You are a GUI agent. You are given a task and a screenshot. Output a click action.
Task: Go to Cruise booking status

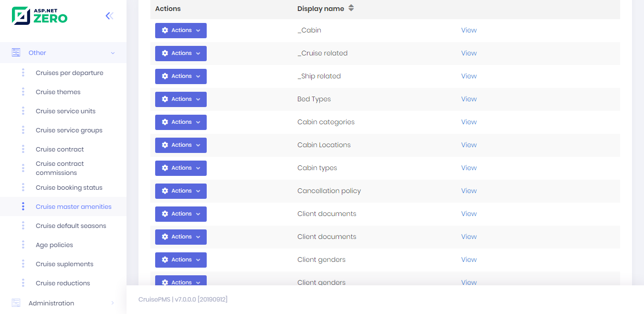pos(69,187)
